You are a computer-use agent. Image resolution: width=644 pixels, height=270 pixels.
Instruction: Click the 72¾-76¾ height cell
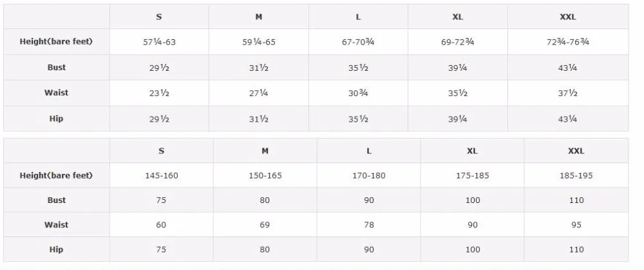[568, 42]
